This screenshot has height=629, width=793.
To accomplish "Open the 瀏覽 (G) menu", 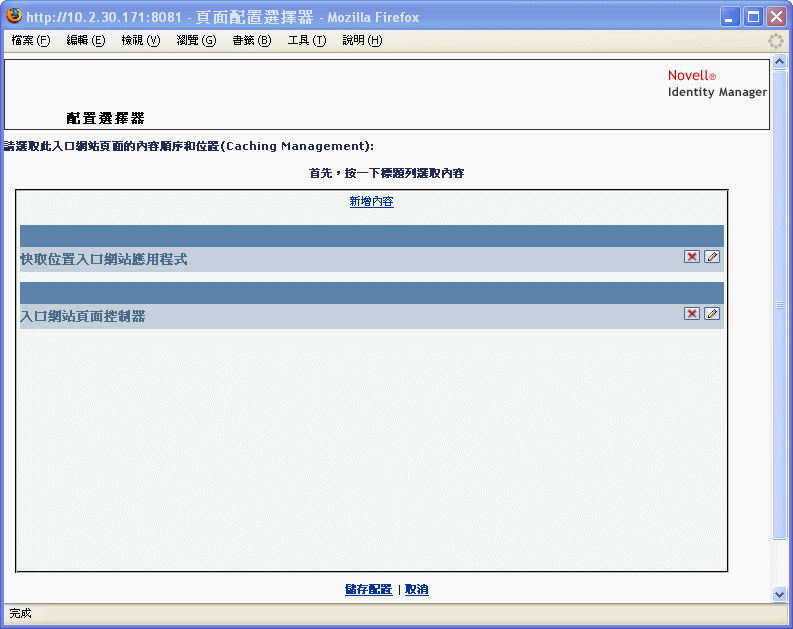I will tap(196, 40).
